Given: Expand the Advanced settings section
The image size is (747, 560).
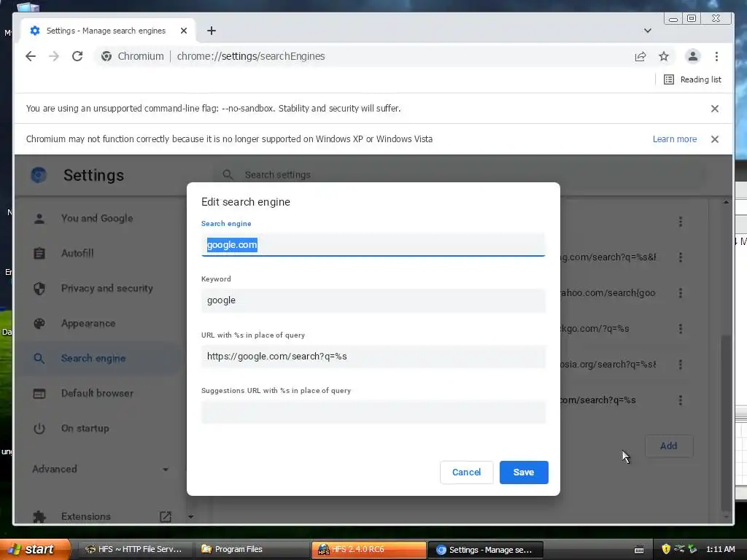Looking at the screenshot, I should coord(100,469).
